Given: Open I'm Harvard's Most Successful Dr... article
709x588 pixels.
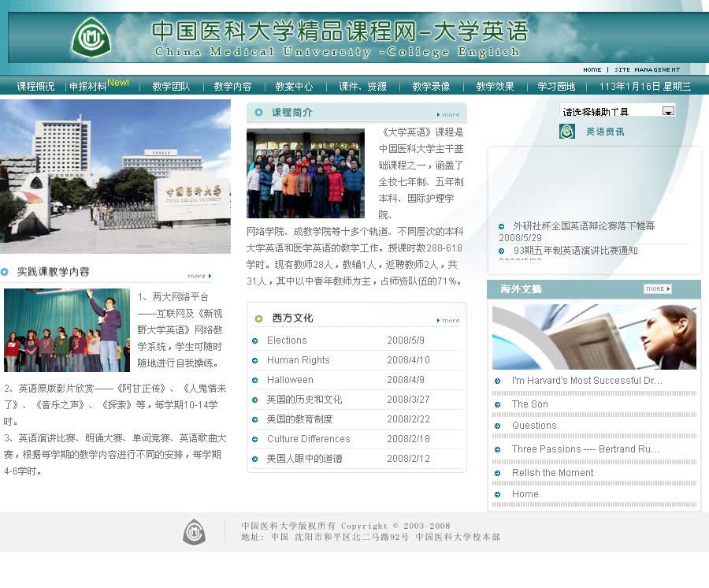Looking at the screenshot, I should [587, 381].
